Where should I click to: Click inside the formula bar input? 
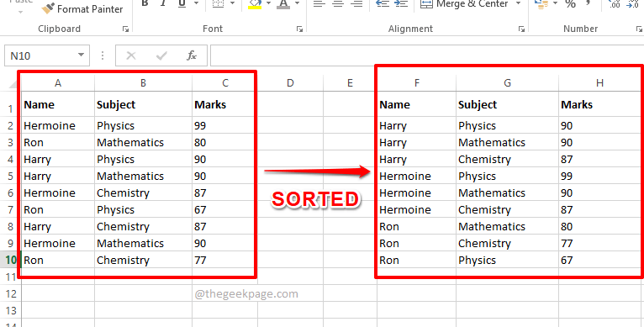427,55
